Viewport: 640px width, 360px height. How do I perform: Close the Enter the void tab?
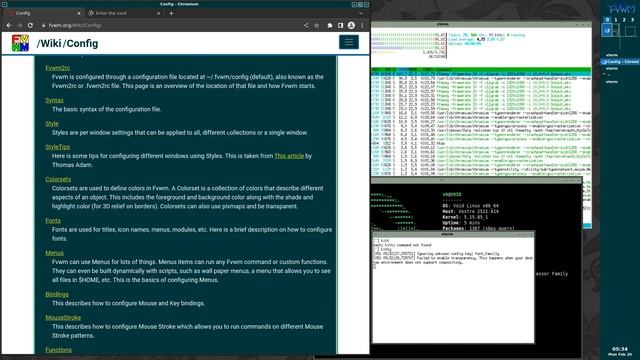(158, 13)
